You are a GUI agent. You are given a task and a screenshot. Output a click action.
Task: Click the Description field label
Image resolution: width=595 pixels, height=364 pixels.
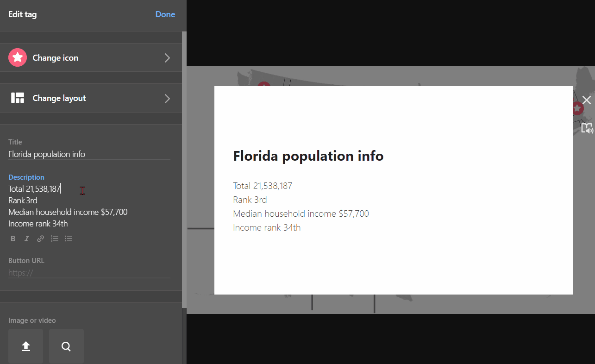[26, 177]
